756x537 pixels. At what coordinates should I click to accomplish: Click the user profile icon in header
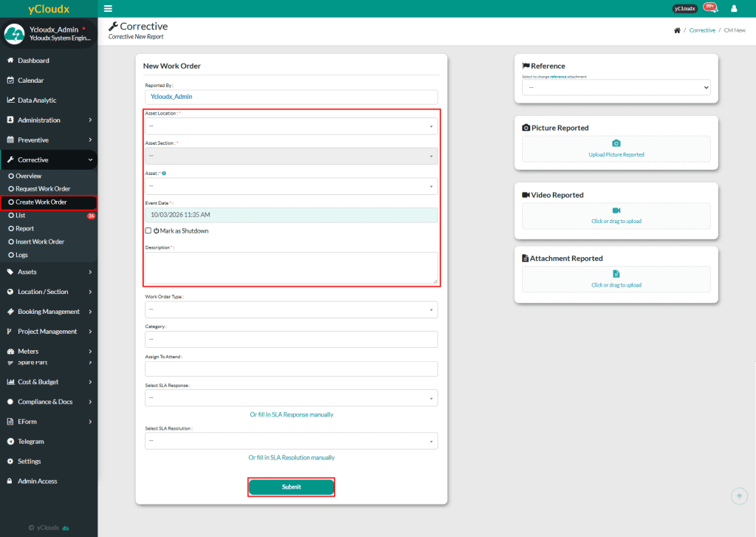[734, 9]
